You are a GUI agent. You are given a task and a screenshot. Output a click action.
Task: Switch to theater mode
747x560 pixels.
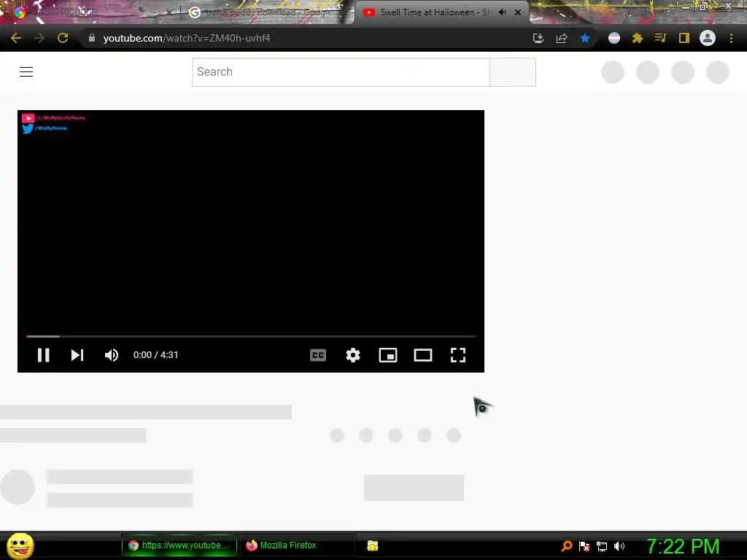coord(423,355)
